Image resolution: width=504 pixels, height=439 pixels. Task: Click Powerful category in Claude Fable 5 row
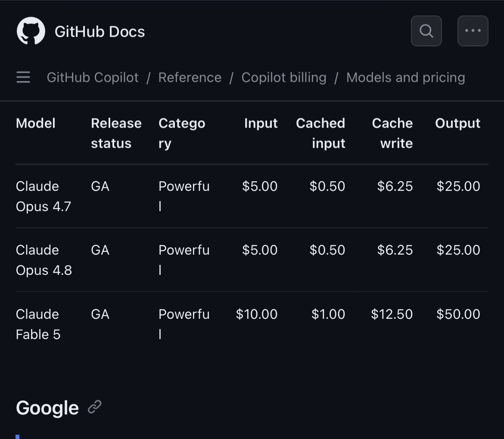pyautogui.click(x=184, y=324)
